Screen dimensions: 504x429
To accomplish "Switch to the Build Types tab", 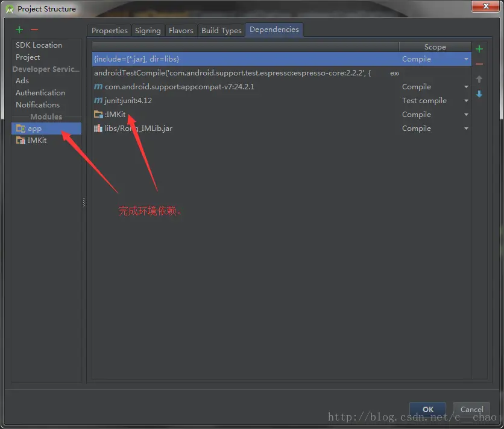I will (x=221, y=31).
